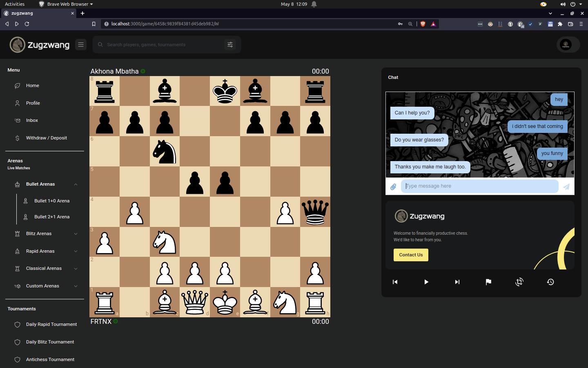Open Antichess Tournament
588x368 pixels.
50,360
